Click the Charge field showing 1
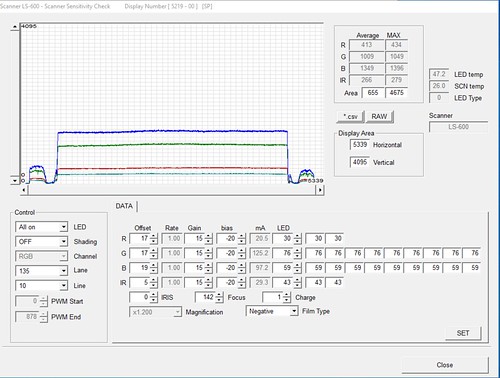The image size is (500, 378). click(x=273, y=297)
